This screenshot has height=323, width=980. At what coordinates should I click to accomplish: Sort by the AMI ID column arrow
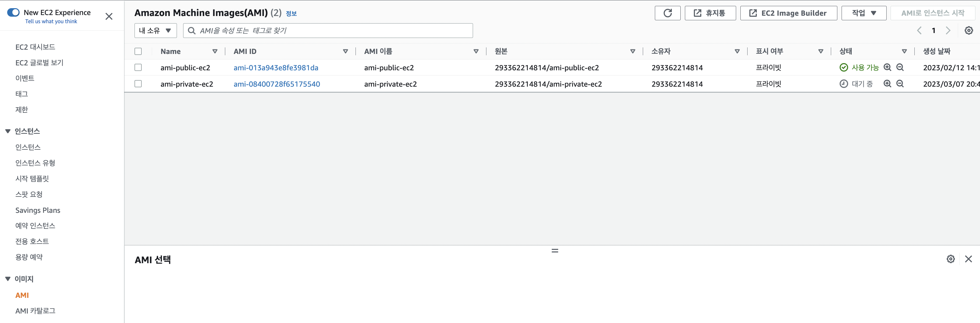pyautogui.click(x=345, y=51)
